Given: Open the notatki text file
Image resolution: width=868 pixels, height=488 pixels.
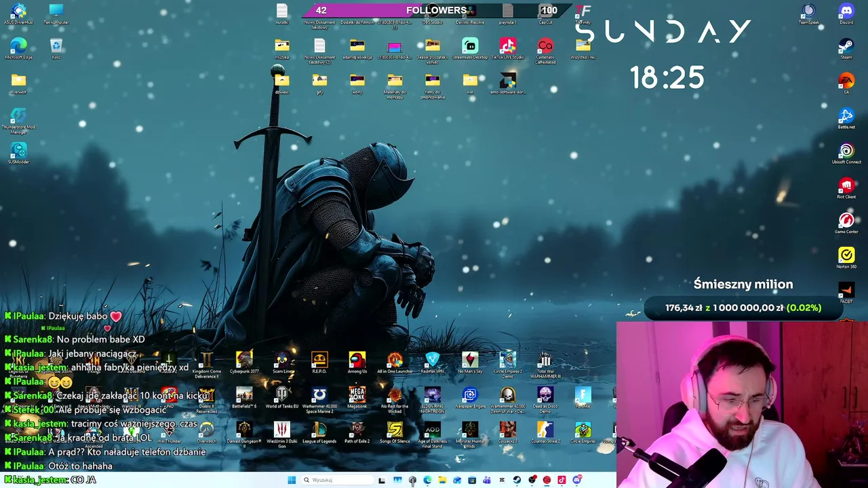Looking at the screenshot, I should point(281,14).
